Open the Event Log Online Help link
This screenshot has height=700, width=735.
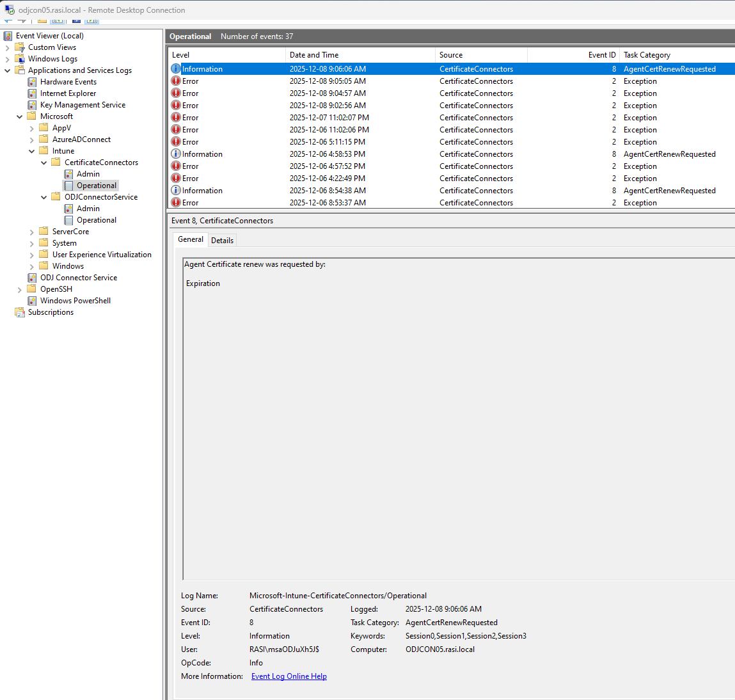coord(288,676)
